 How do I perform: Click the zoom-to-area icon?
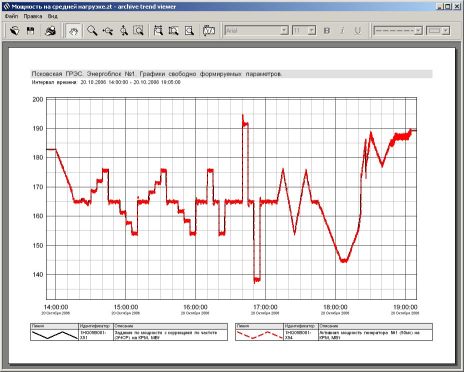138,31
